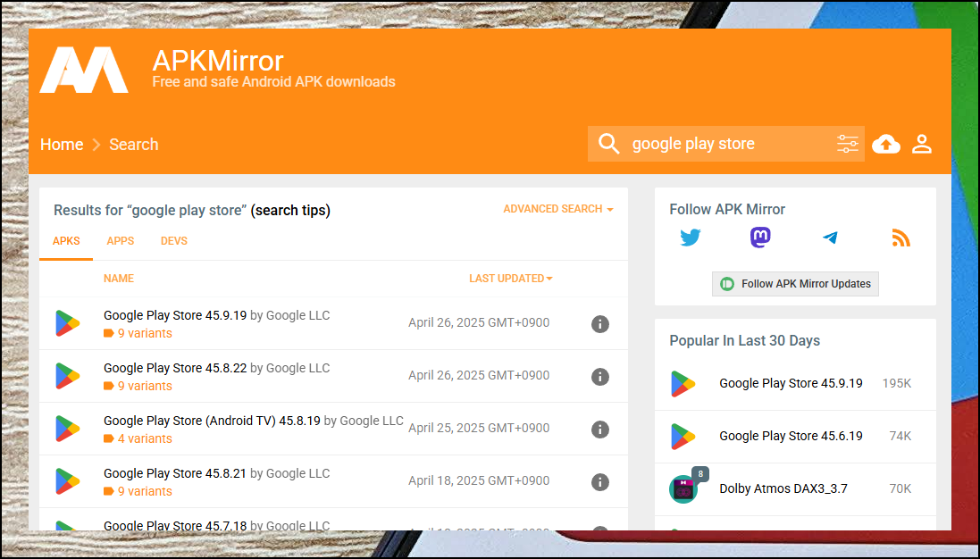Click the Dolby Atmos DAX3_3.7 icon
980x559 pixels.
pos(684,489)
